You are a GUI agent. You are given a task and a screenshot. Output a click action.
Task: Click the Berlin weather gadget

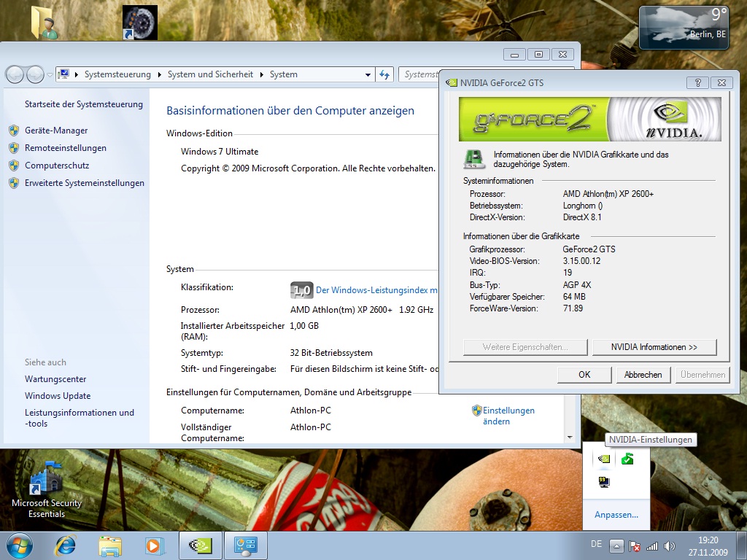684,28
